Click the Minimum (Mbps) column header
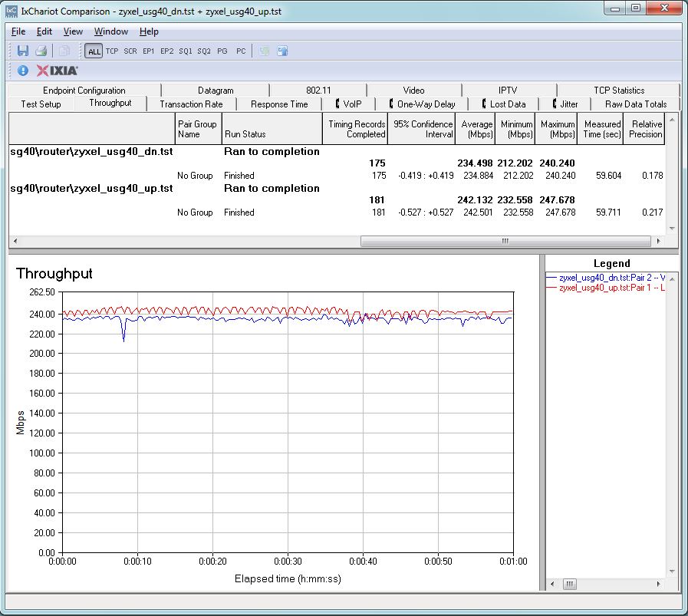Image resolution: width=688 pixels, height=616 pixels. (x=515, y=129)
